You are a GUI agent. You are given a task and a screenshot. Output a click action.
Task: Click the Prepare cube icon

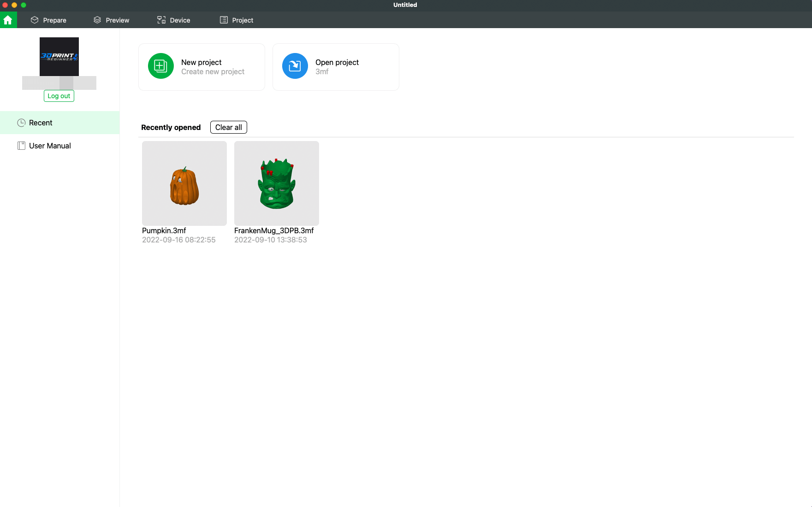35,20
